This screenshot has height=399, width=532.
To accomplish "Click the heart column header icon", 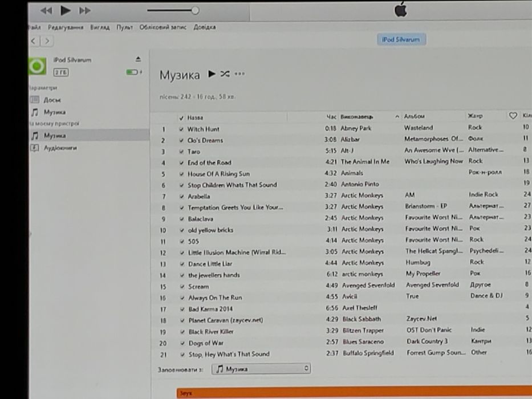I will [x=513, y=116].
